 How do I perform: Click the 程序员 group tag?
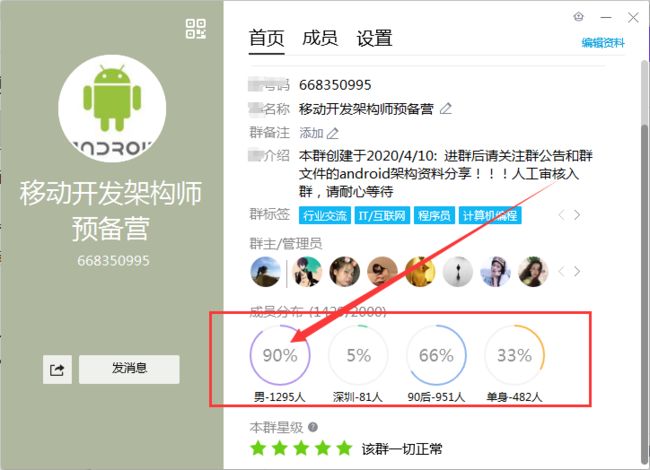(434, 216)
